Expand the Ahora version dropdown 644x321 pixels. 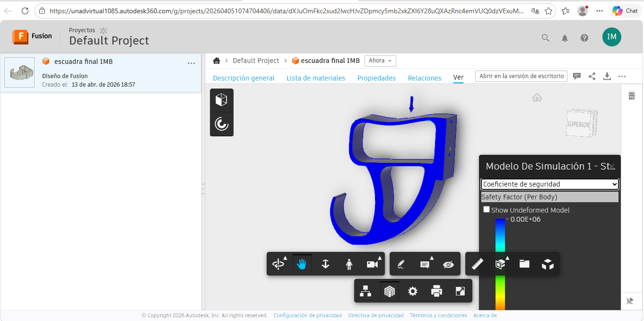(x=380, y=61)
